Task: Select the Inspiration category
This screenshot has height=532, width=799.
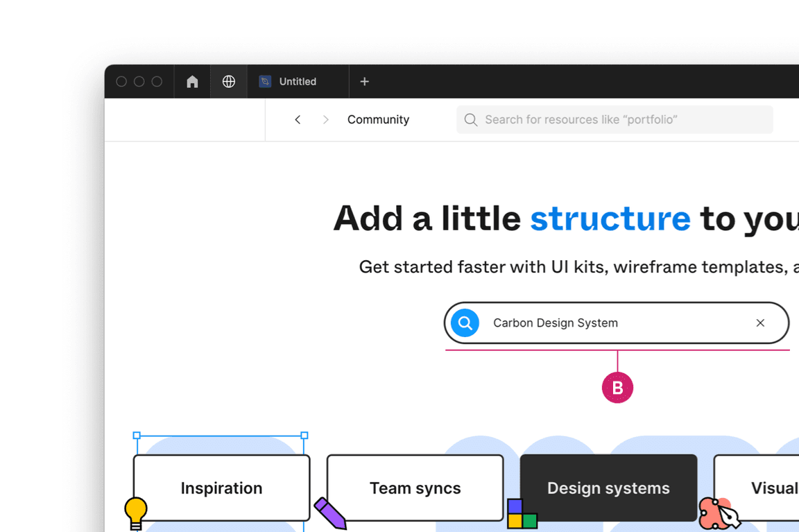Action: (222, 488)
